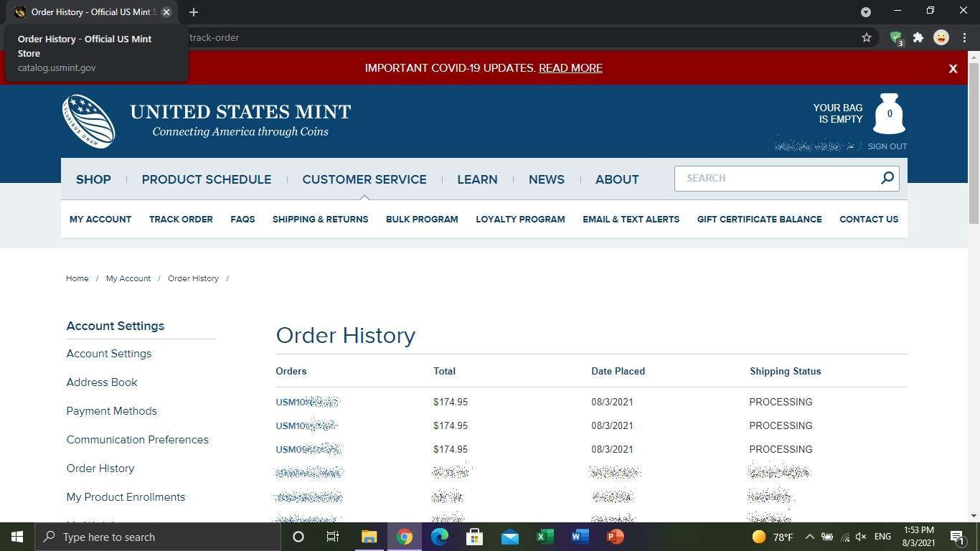Close the Order History browser tab
The width and height of the screenshot is (980, 551).
click(166, 12)
